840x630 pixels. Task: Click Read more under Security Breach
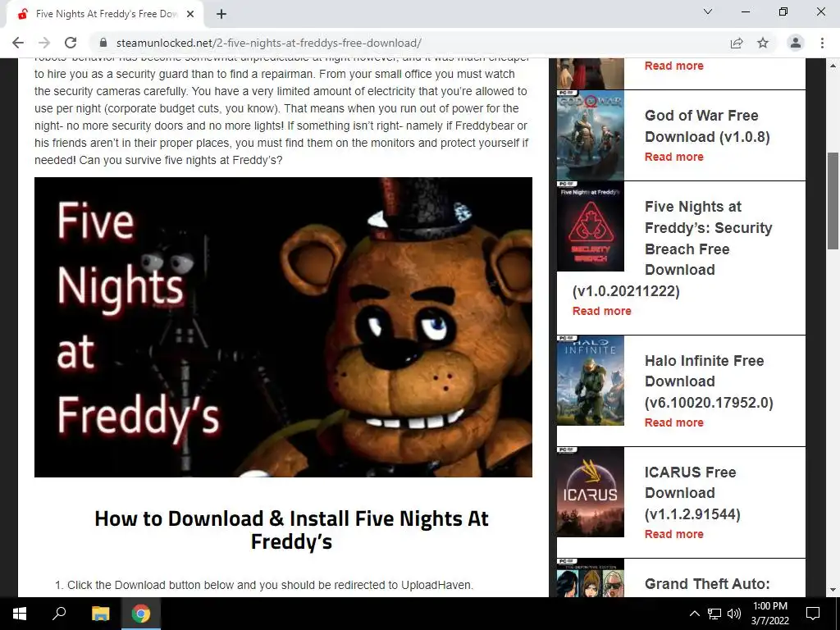point(601,311)
